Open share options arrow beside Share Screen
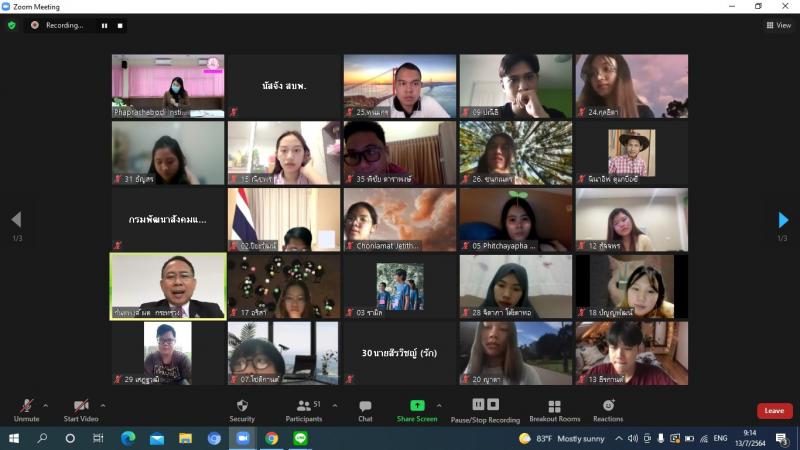The width and height of the screenshot is (800, 450). point(439,406)
